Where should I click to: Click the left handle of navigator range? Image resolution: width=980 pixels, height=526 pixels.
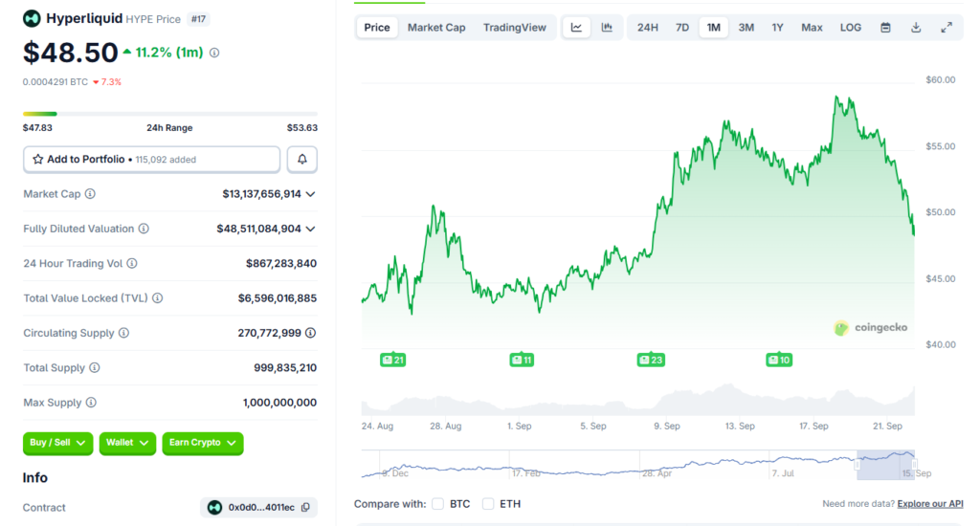coord(857,465)
